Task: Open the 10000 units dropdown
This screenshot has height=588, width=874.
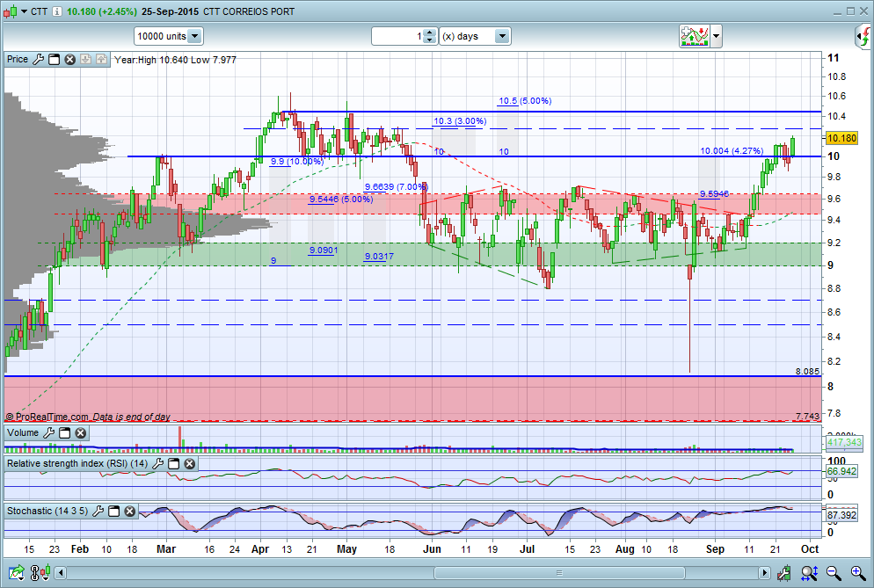Action: tap(194, 37)
